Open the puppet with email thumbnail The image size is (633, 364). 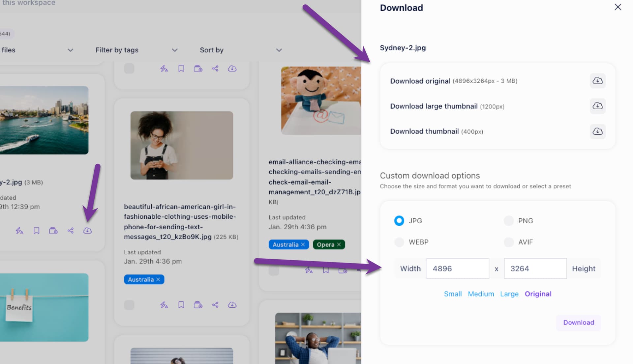(321, 100)
